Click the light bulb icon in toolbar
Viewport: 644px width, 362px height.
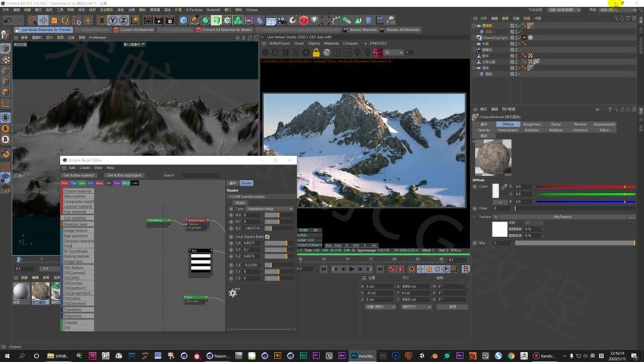pos(314,20)
